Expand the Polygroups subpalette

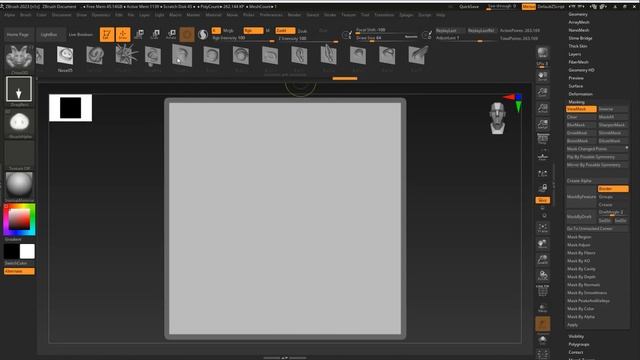(x=579, y=344)
